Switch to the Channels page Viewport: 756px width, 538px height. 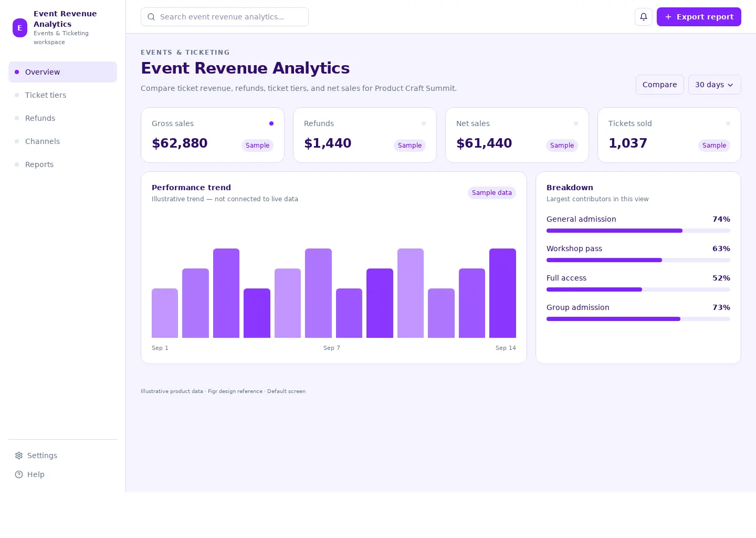click(62, 141)
